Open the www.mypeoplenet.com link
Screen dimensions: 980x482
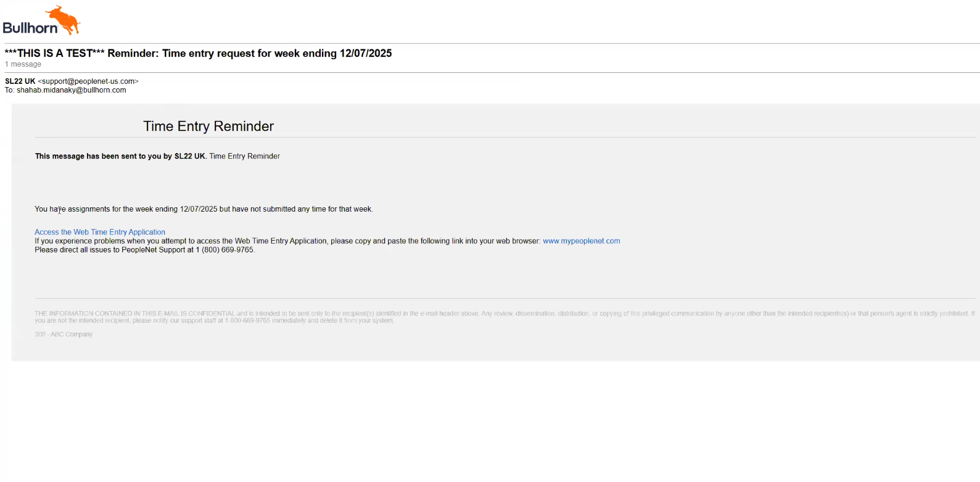(581, 241)
